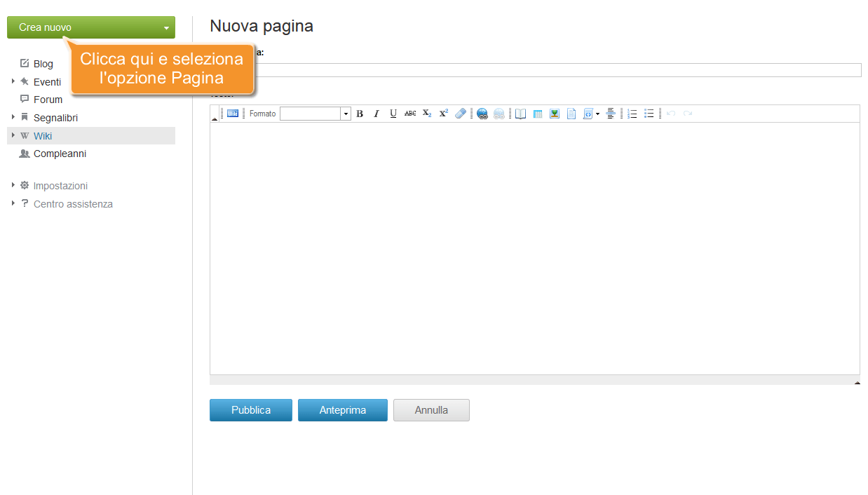The width and height of the screenshot is (868, 495).
Task: Click inside the text editor area
Action: point(535,248)
